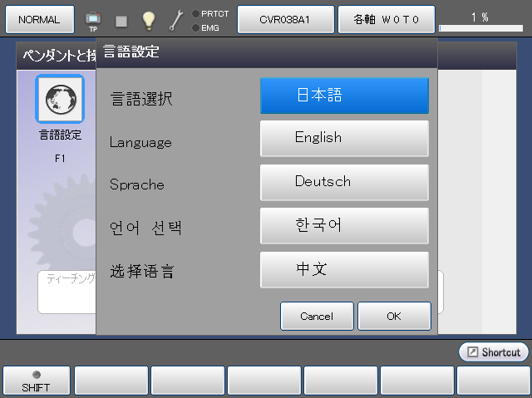Toggle the SHIFT key

(36, 381)
